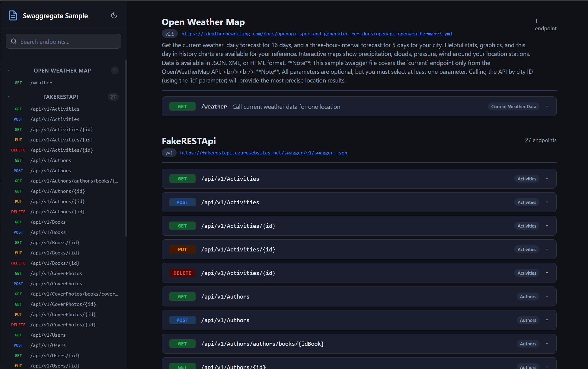Collapse the OPEN WEATHER MAP sidebar group

point(9,70)
